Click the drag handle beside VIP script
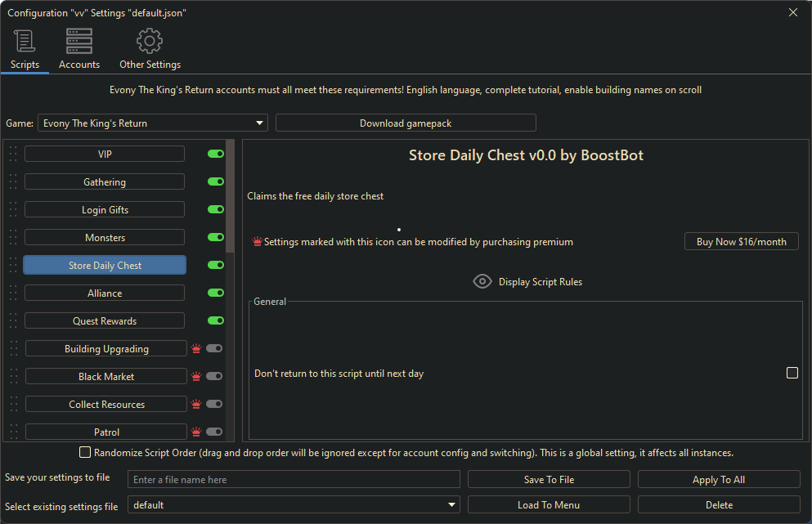 pos(13,155)
